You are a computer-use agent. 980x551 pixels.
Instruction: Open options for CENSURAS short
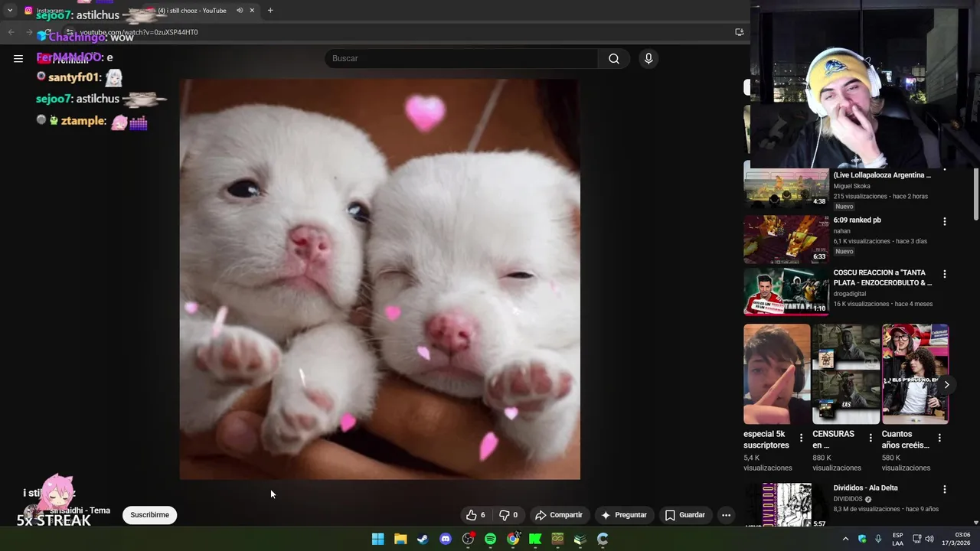[x=870, y=438]
